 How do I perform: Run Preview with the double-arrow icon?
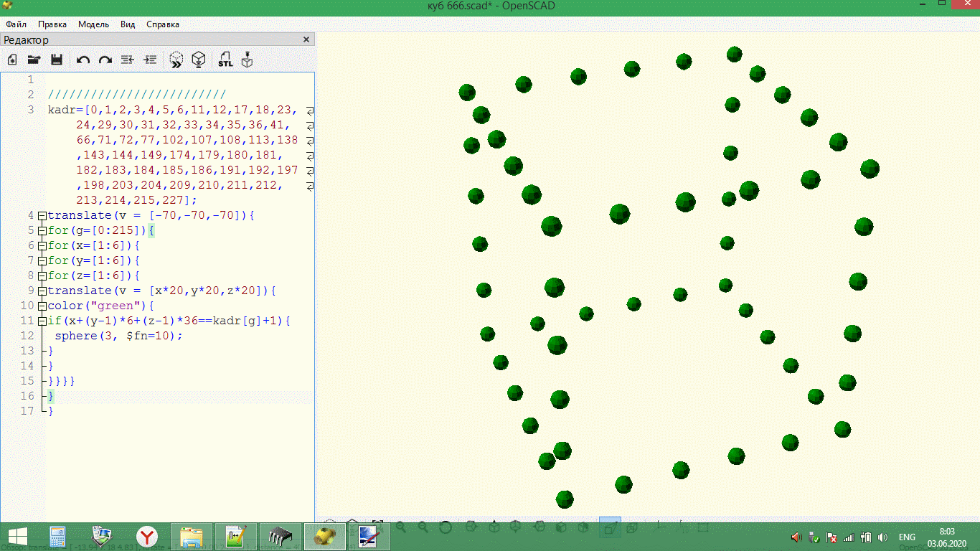coord(176,60)
